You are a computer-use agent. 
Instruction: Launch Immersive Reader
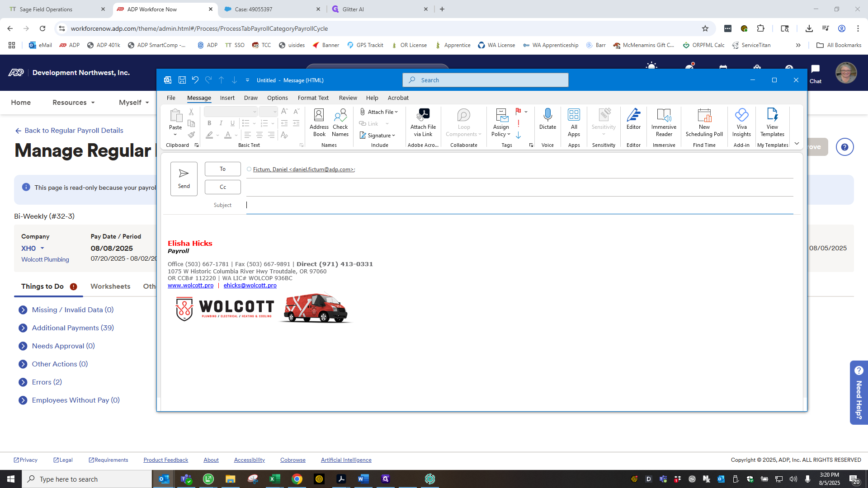tap(664, 122)
